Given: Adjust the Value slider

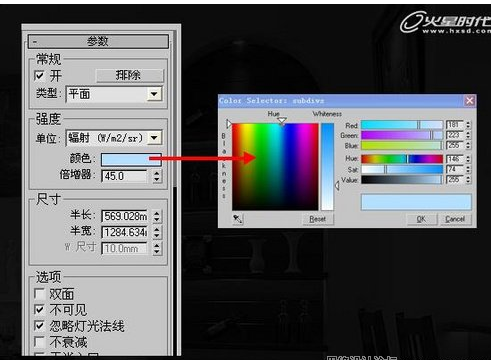Looking at the screenshot, I should 402,180.
